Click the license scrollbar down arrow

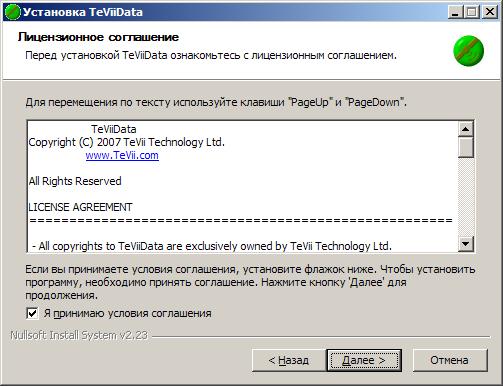coord(466,244)
